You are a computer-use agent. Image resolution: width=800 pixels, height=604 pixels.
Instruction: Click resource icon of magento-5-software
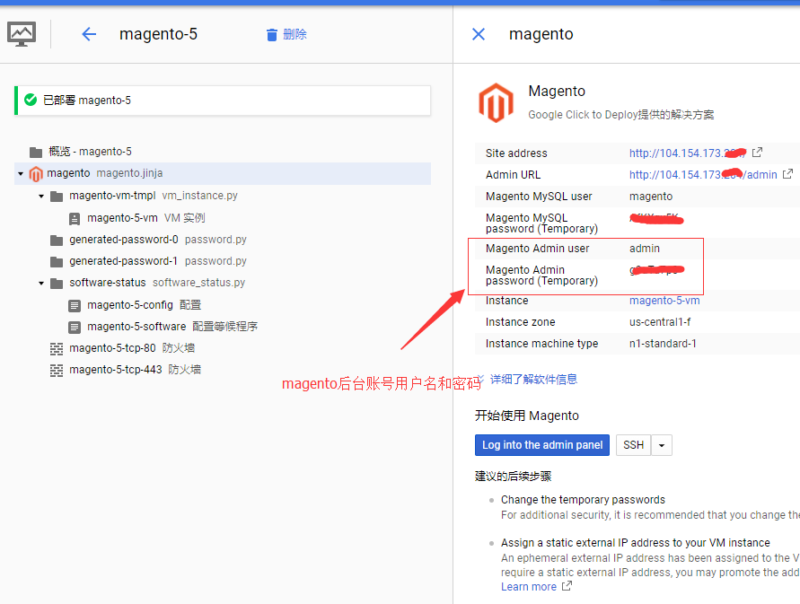point(74,327)
